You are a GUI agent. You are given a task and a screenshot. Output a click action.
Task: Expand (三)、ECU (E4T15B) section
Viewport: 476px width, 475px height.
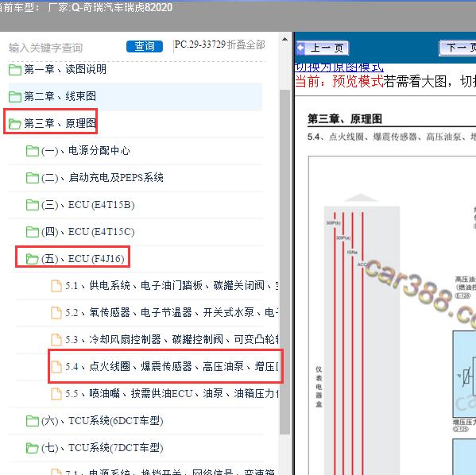pyautogui.click(x=88, y=205)
